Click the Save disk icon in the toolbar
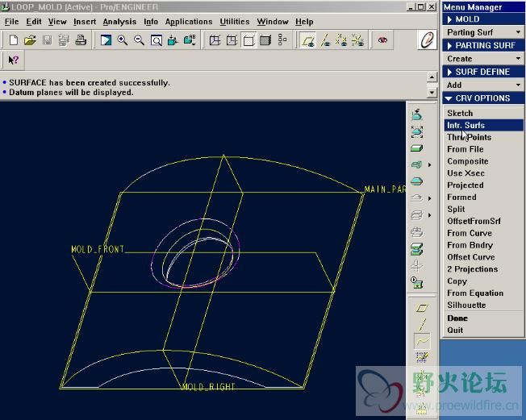This screenshot has height=420, width=526. [47, 40]
